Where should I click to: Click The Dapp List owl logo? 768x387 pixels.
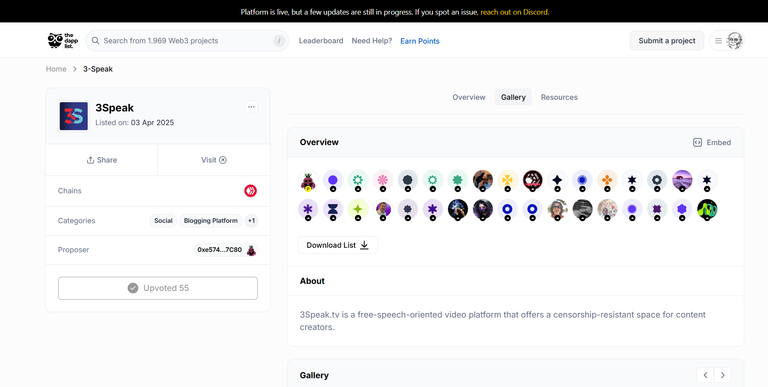tap(63, 41)
